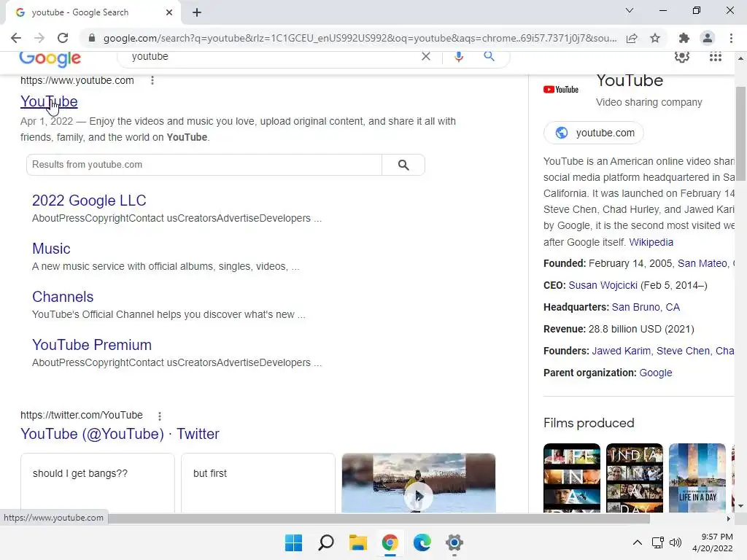Open the Jawed Karim founder link
747x560 pixels.
click(622, 351)
